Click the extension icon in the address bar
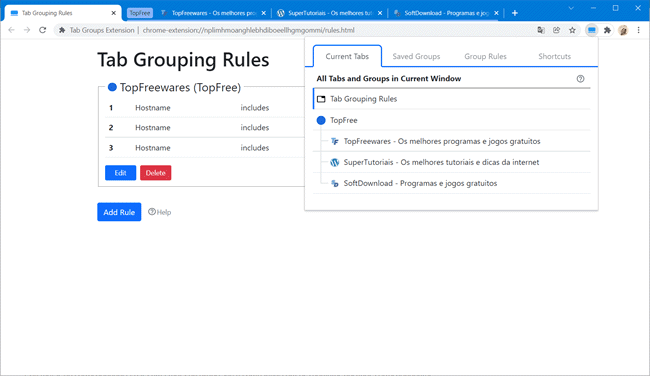This screenshot has width=650, height=376. pyautogui.click(x=62, y=30)
